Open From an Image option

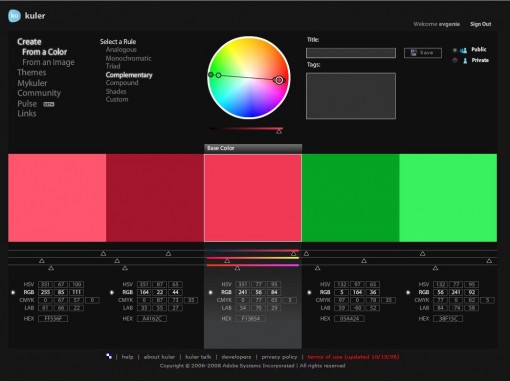click(48, 62)
